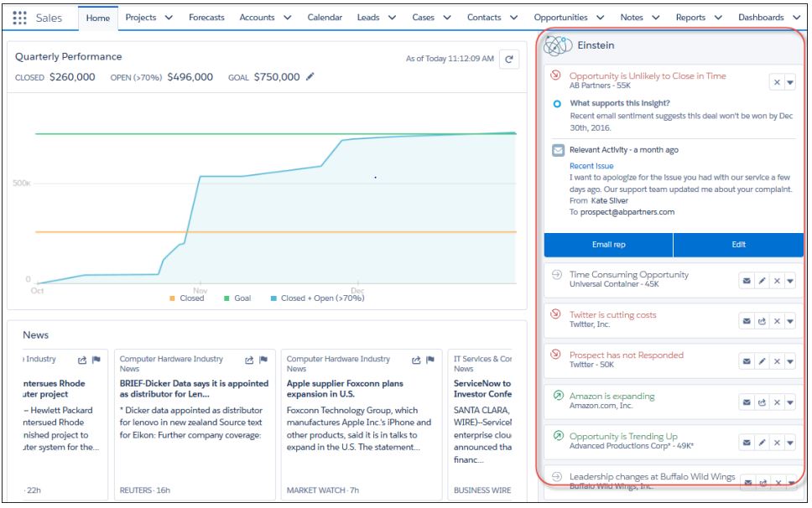Edit the quarterly goal with the pencil icon

coord(310,77)
